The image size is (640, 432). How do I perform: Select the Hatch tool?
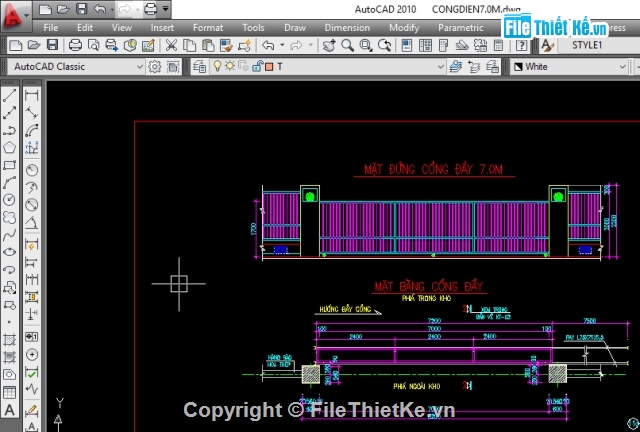9,339
